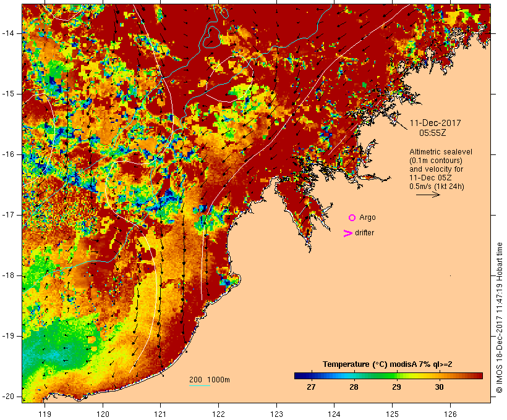
Task: Click the -19 latitude axis label
Action: click(8, 336)
